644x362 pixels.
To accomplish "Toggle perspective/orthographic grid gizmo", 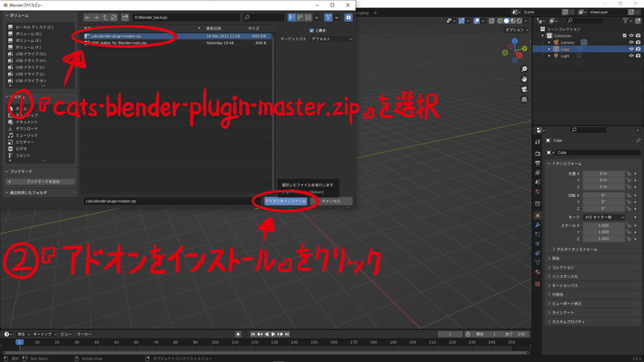I will pyautogui.click(x=524, y=100).
